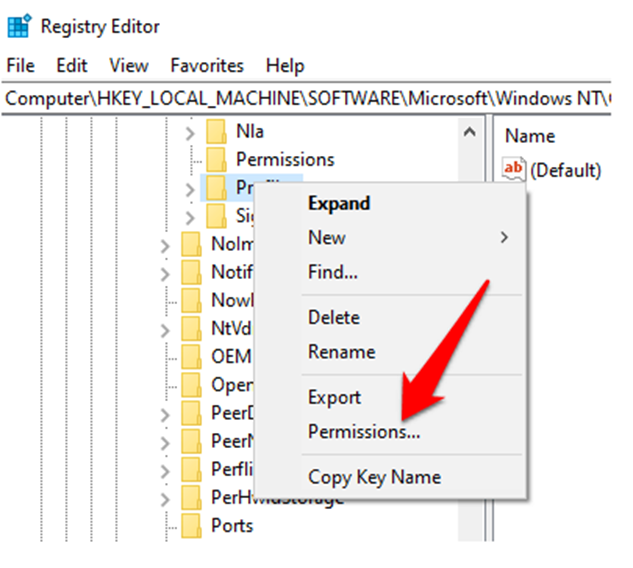
Task: Click the Notif key folder icon
Action: pos(191,272)
